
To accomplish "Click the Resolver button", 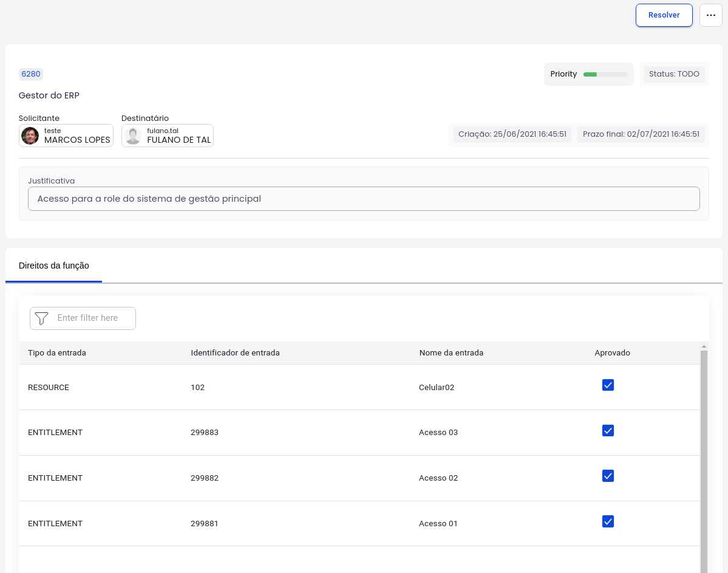I will 664,15.
